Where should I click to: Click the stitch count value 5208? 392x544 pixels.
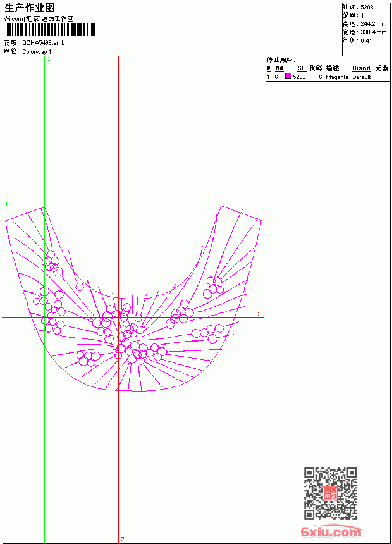367,8
